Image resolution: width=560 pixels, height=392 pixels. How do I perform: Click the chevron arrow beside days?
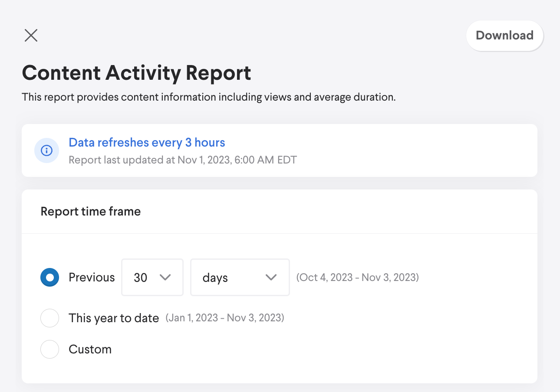[271, 278]
